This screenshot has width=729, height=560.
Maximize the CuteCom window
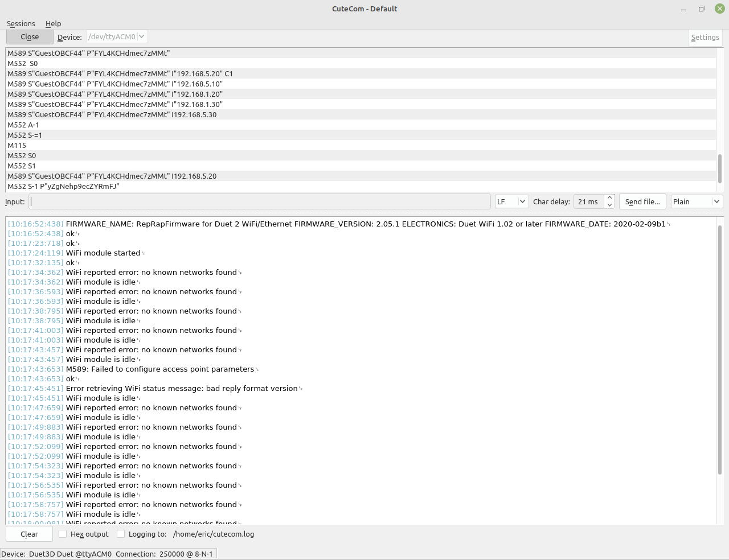pos(701,9)
